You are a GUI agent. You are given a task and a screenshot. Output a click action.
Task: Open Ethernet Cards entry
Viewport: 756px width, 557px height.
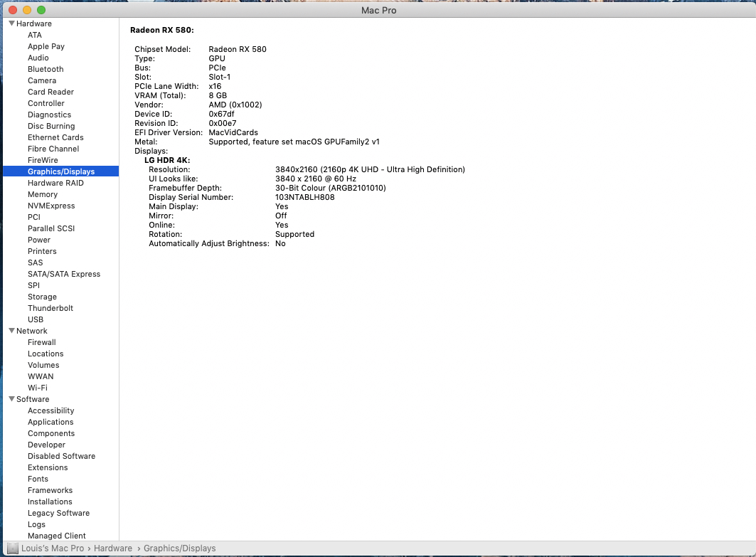click(x=55, y=137)
